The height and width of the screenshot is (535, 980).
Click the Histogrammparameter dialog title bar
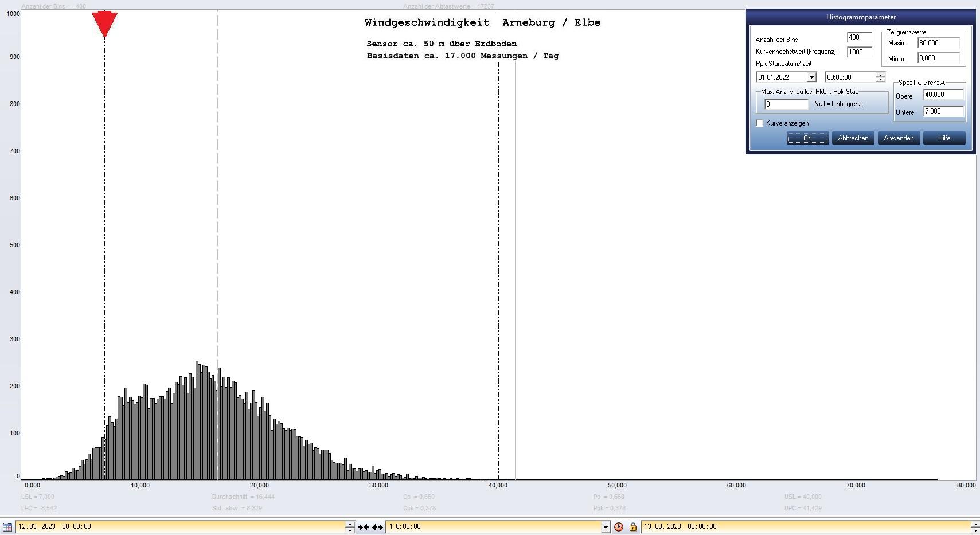tap(861, 17)
